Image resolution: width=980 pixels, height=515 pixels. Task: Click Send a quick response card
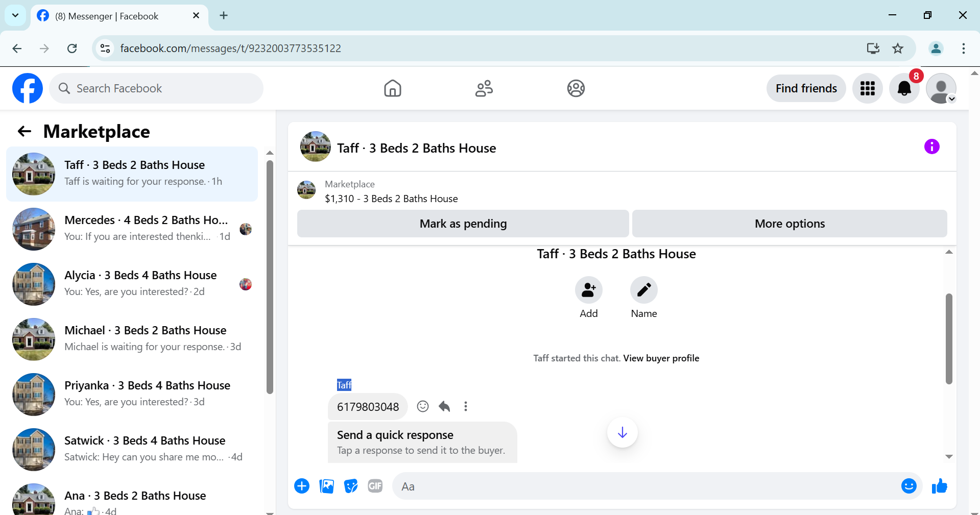(422, 442)
